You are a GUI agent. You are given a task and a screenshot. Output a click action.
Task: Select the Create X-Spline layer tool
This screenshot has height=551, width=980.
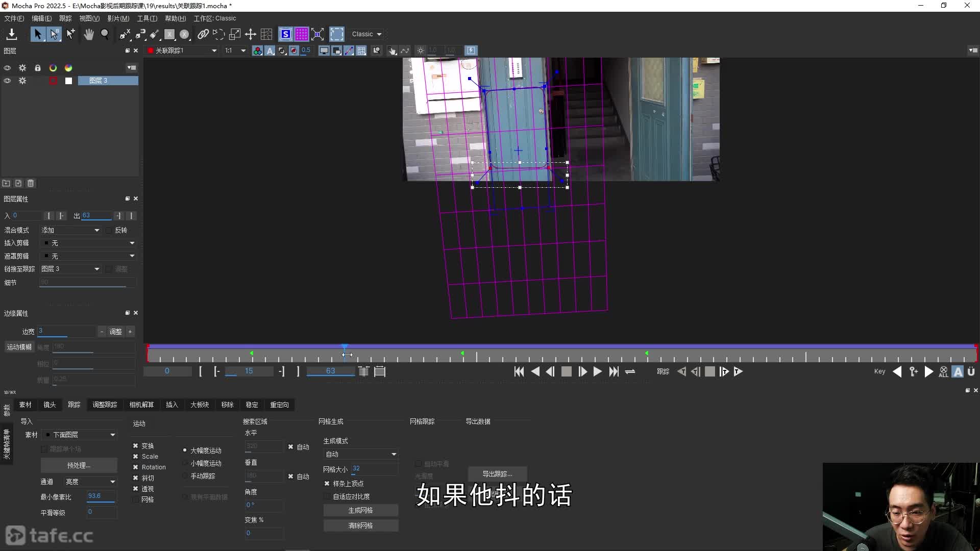pyautogui.click(x=125, y=34)
